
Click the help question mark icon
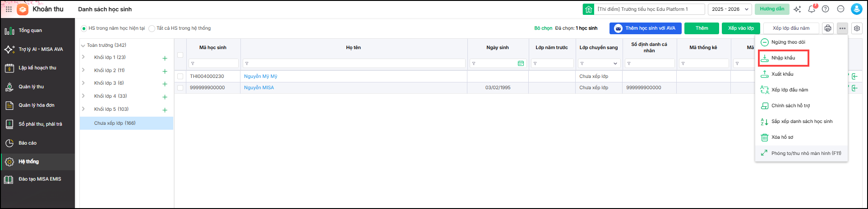pos(825,9)
